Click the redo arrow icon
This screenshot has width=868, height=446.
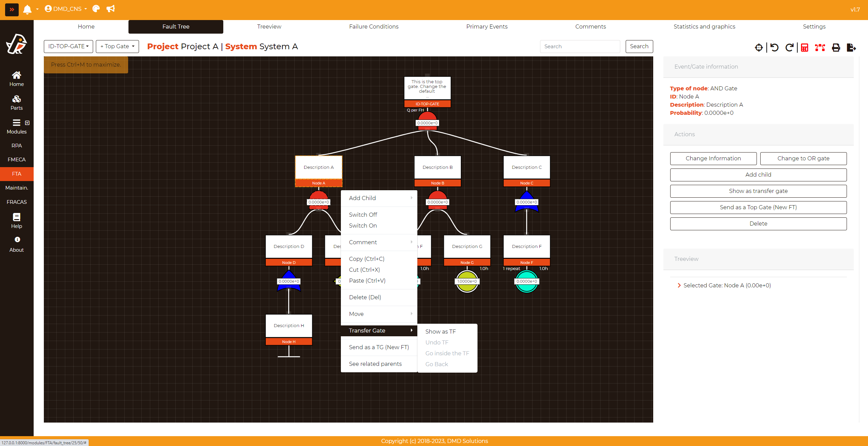tap(789, 48)
